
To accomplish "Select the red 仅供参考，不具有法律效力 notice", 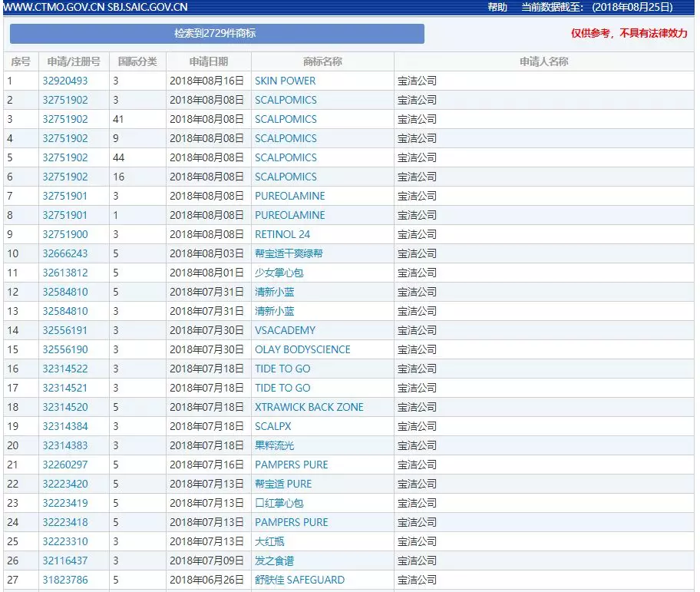I will 629,34.
